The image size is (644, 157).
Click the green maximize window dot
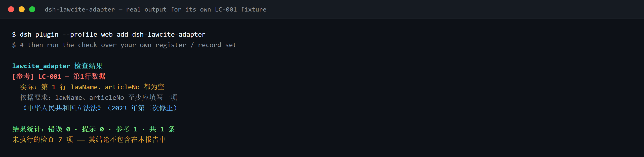32,9
